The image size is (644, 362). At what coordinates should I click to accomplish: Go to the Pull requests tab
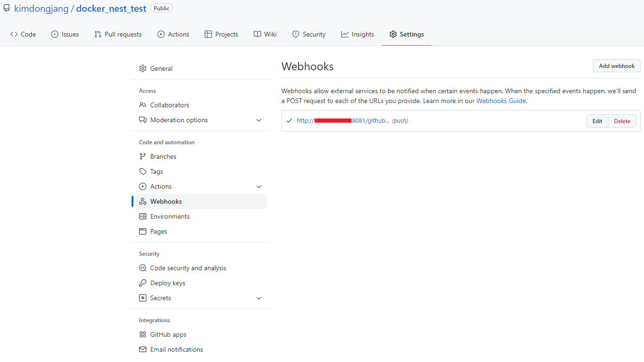coord(118,34)
